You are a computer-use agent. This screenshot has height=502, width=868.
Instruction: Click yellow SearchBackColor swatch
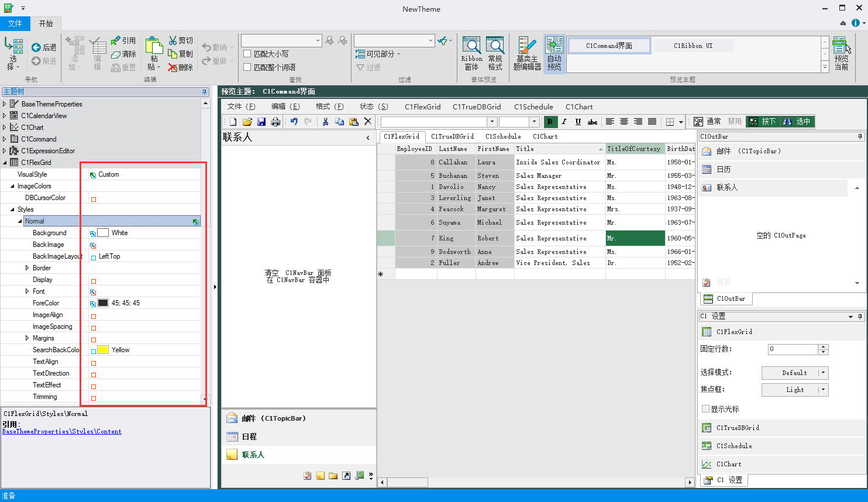point(103,350)
